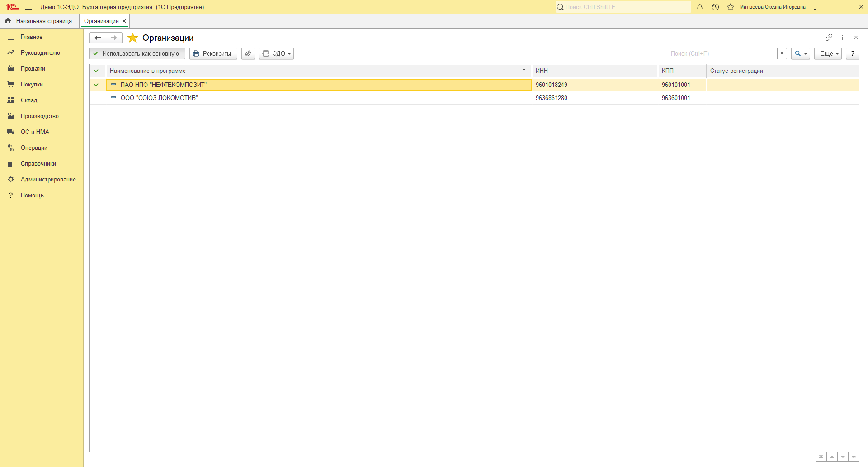868x467 pixels.
Task: Expand the ЭДО dropdown menu
Action: click(276, 53)
